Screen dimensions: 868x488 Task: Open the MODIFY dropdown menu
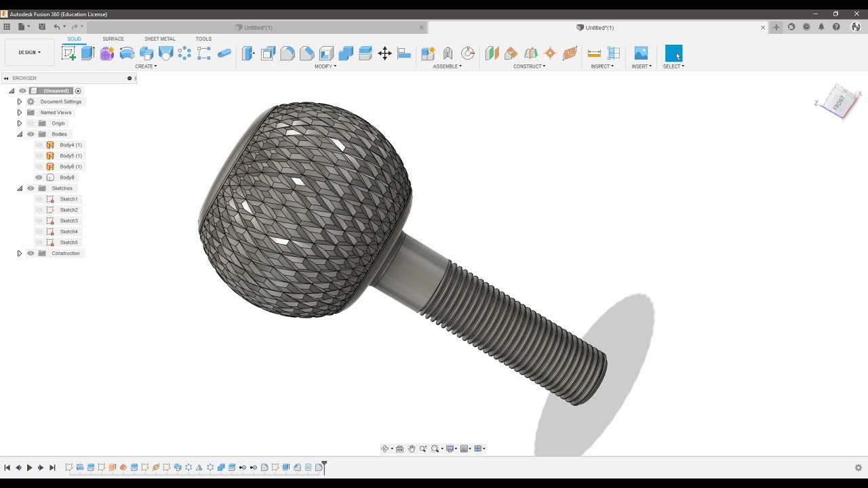325,66
